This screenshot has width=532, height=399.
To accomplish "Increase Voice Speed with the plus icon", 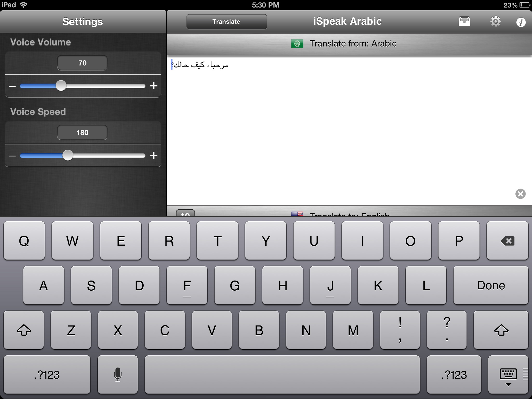I will pos(154,155).
